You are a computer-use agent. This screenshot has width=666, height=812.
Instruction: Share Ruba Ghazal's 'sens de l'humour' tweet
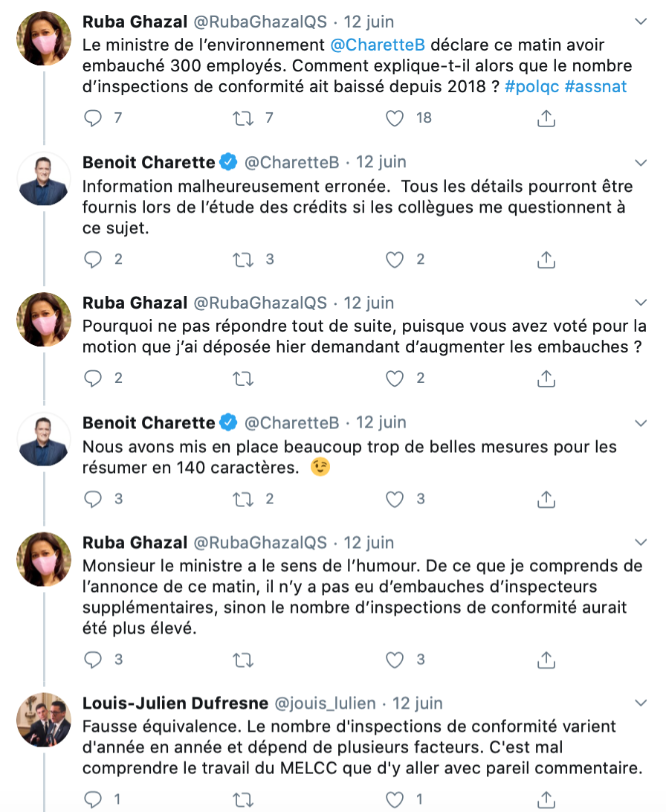[x=546, y=660]
